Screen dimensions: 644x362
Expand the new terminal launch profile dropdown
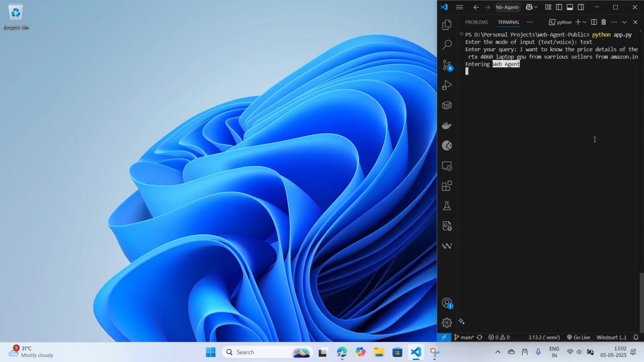coord(585,22)
